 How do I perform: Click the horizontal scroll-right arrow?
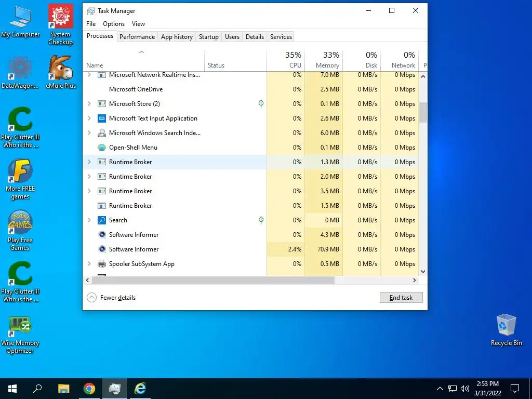414,280
